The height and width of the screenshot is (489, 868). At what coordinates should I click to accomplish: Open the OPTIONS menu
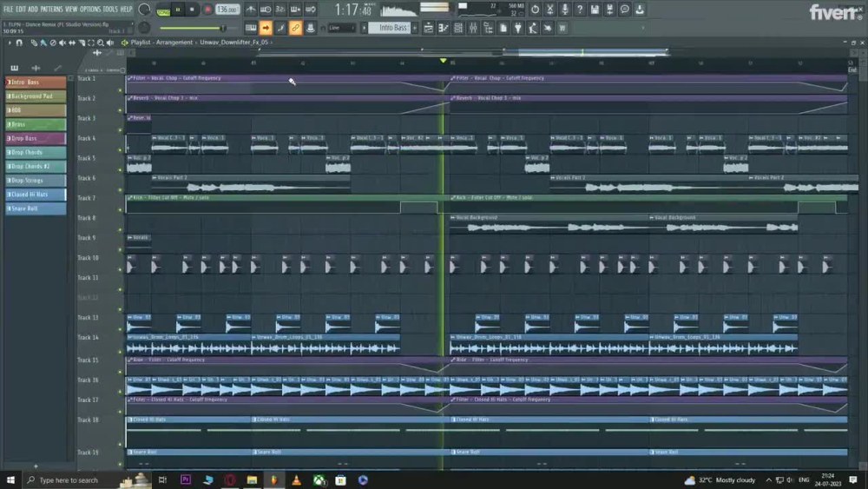coord(91,10)
